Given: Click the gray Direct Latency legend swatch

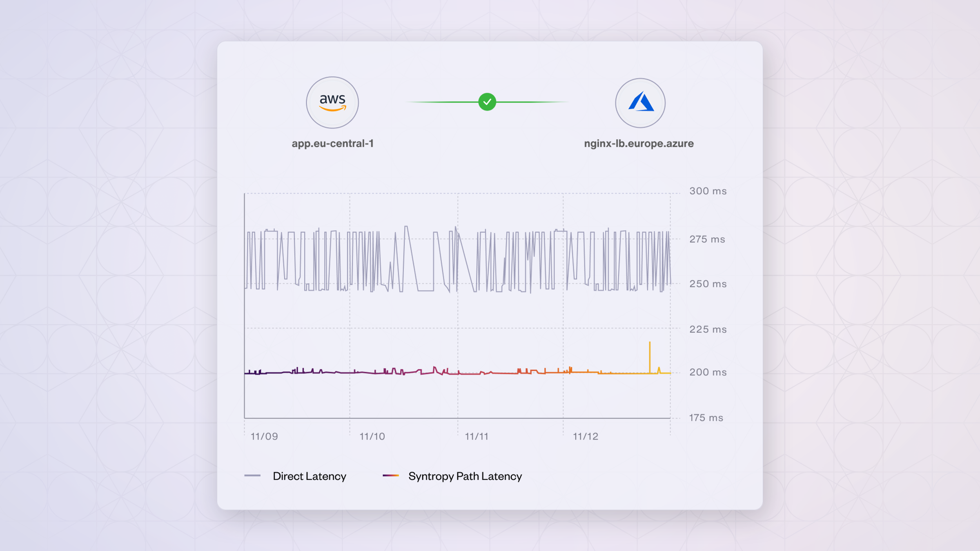Looking at the screenshot, I should pyautogui.click(x=252, y=475).
